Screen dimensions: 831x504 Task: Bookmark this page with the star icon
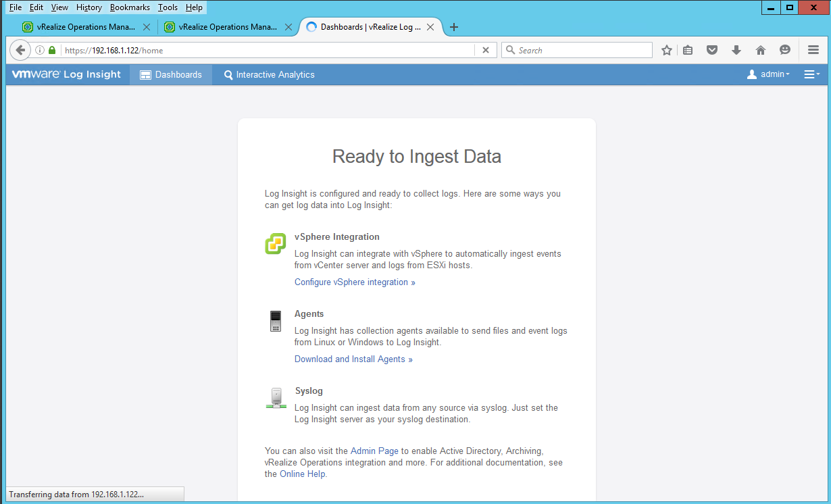(x=667, y=50)
